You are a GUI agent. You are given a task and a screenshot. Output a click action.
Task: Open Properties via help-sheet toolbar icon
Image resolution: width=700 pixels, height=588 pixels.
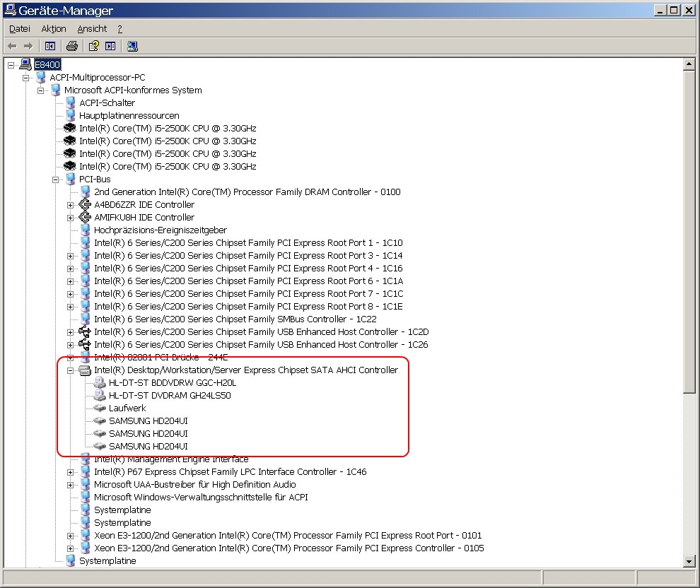coord(94,46)
